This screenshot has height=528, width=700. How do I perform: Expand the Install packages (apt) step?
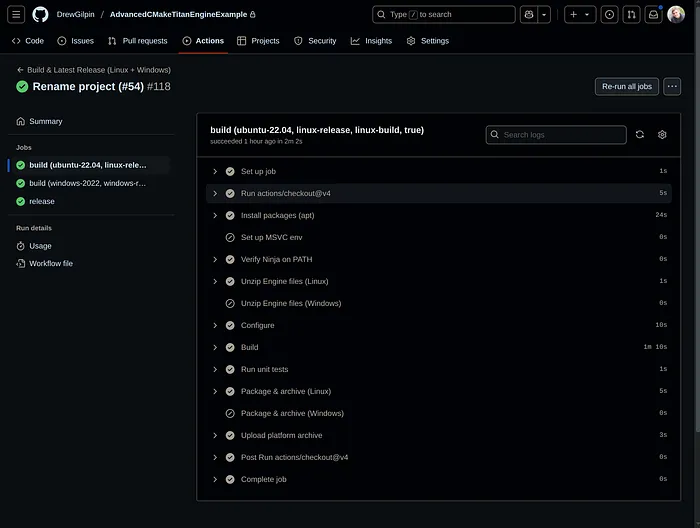[439, 215]
